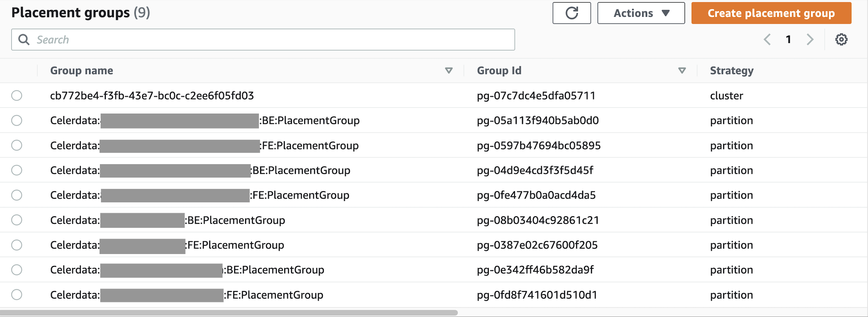Click group id pg-0597b47694bc05895 cell
This screenshot has height=317, width=868.
click(538, 145)
